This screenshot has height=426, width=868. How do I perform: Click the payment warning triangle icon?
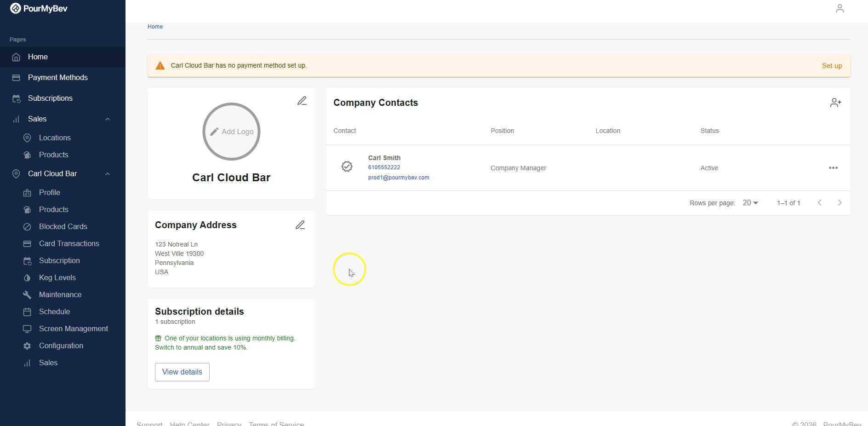160,66
